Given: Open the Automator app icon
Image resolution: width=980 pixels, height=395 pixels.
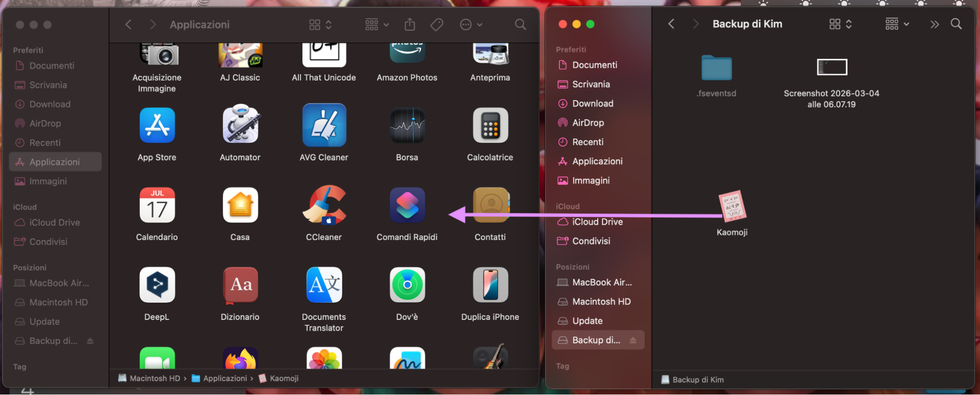Looking at the screenshot, I should 240,124.
